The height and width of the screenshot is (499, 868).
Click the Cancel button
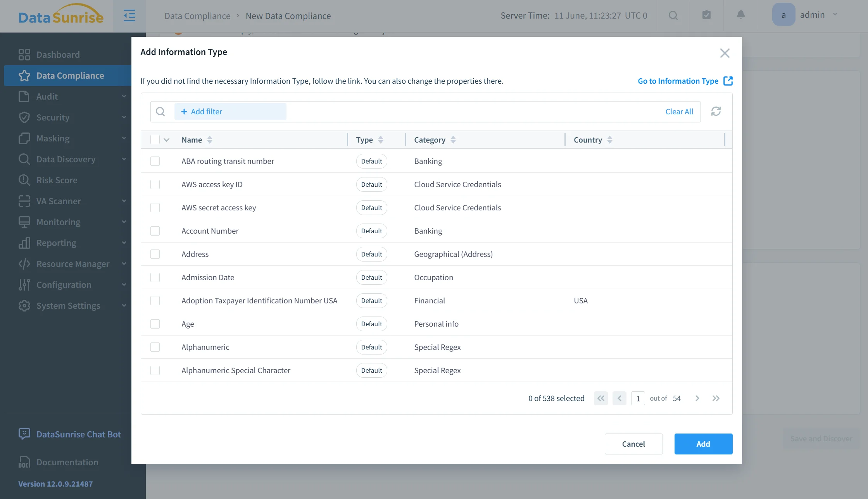click(633, 444)
